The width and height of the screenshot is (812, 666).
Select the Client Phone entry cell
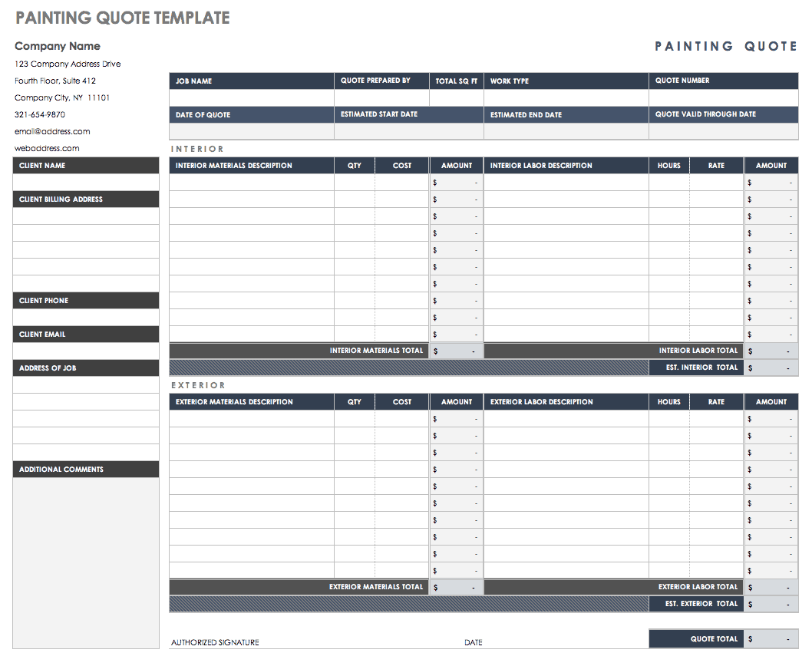[85, 317]
